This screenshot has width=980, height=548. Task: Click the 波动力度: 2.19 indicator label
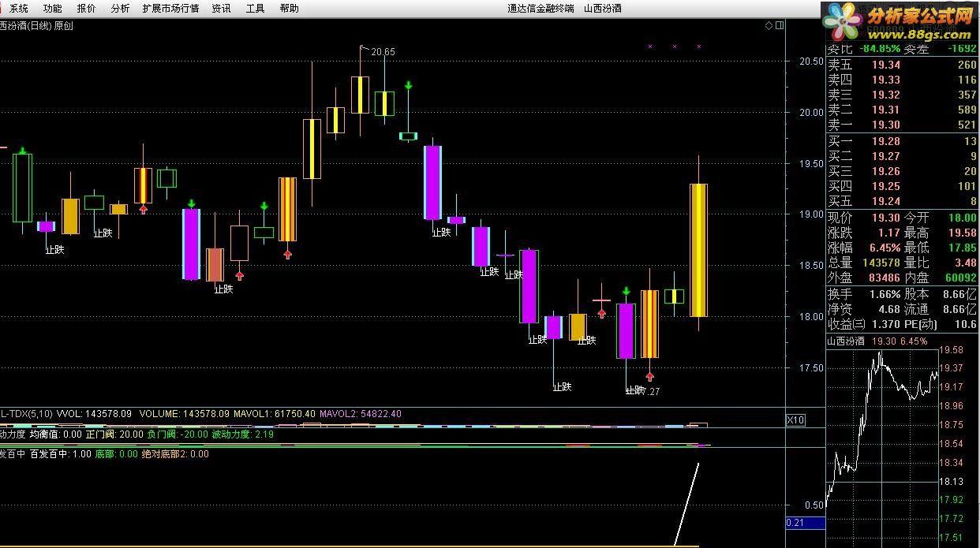pyautogui.click(x=243, y=434)
